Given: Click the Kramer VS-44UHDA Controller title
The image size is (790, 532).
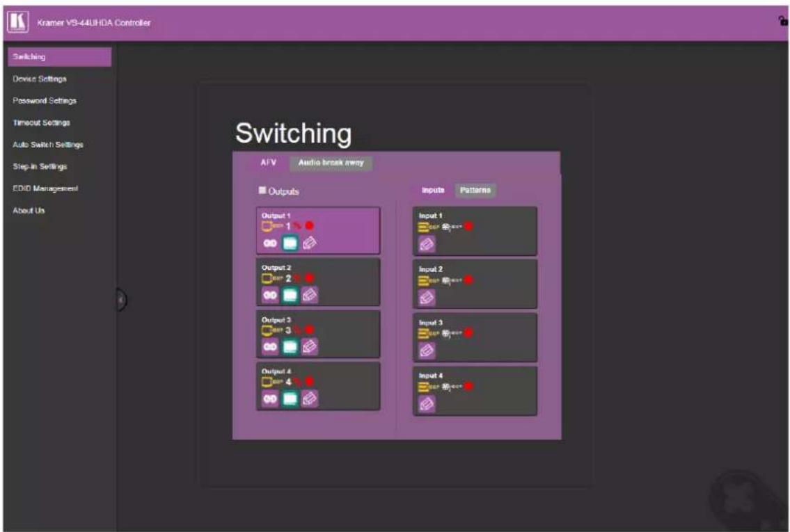Looking at the screenshot, I should point(94,23).
